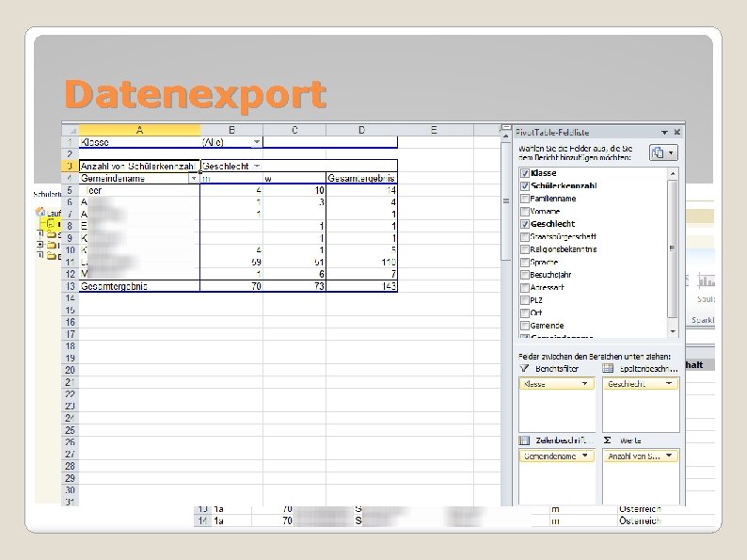Select row 13 header
Viewport: 747px width, 560px height.
pos(71,286)
